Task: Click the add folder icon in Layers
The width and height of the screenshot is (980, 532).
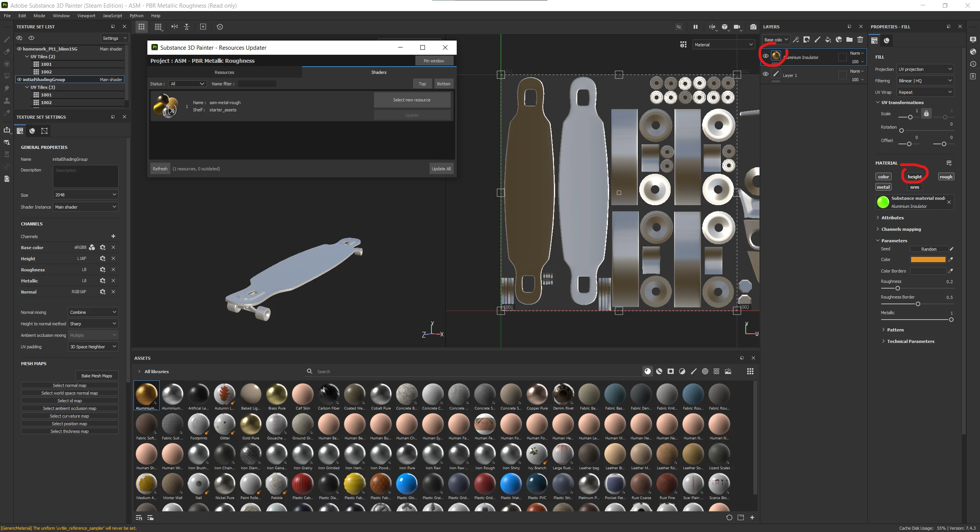Action: [x=849, y=40]
